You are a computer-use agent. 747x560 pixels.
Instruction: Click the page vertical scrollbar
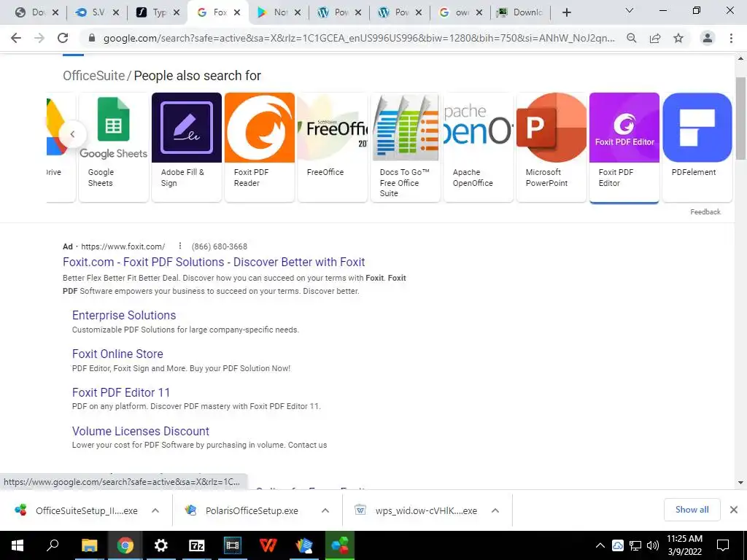click(740, 118)
